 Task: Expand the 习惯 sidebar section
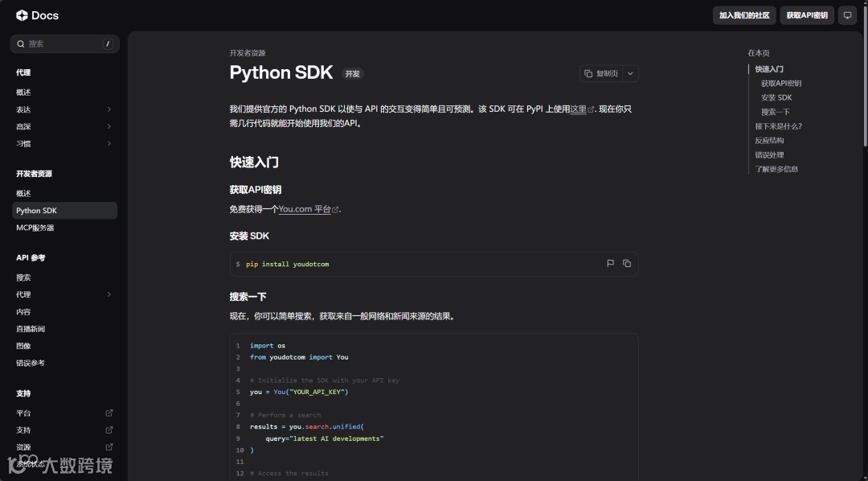click(109, 143)
